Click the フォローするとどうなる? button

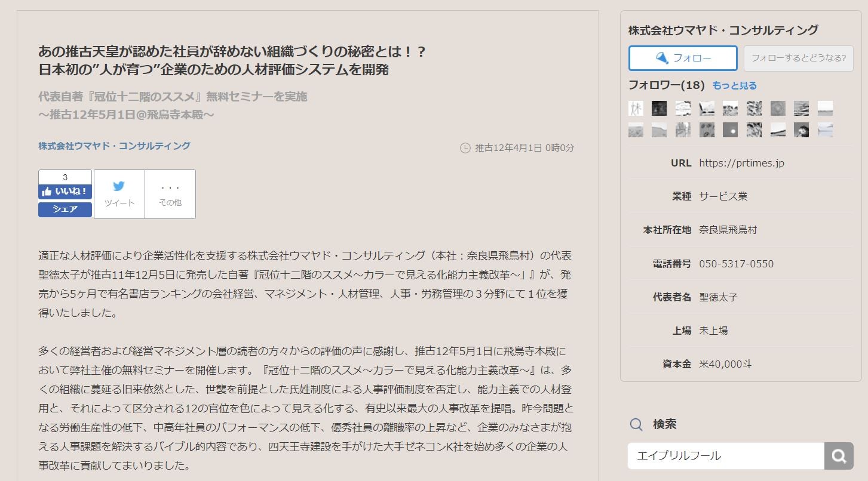(x=798, y=58)
